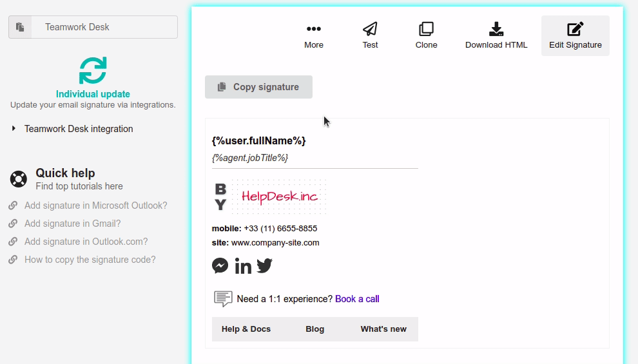Click the Facebook Messenger icon in signature
Image resolution: width=638 pixels, height=364 pixels.
coord(220,266)
